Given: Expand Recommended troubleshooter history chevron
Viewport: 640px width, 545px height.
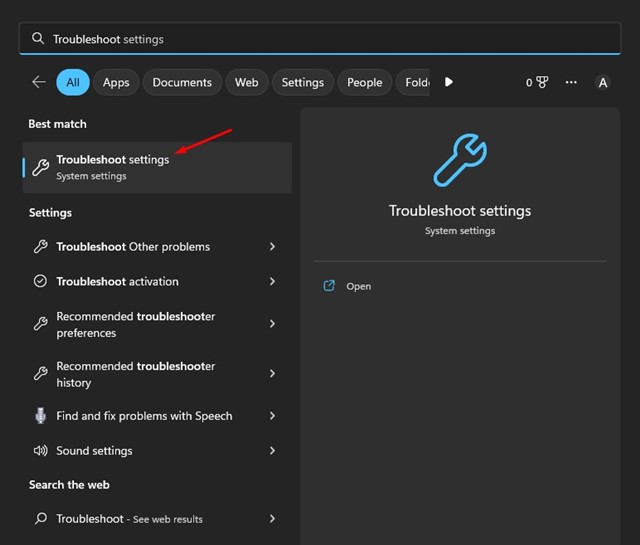Looking at the screenshot, I should 272,374.
